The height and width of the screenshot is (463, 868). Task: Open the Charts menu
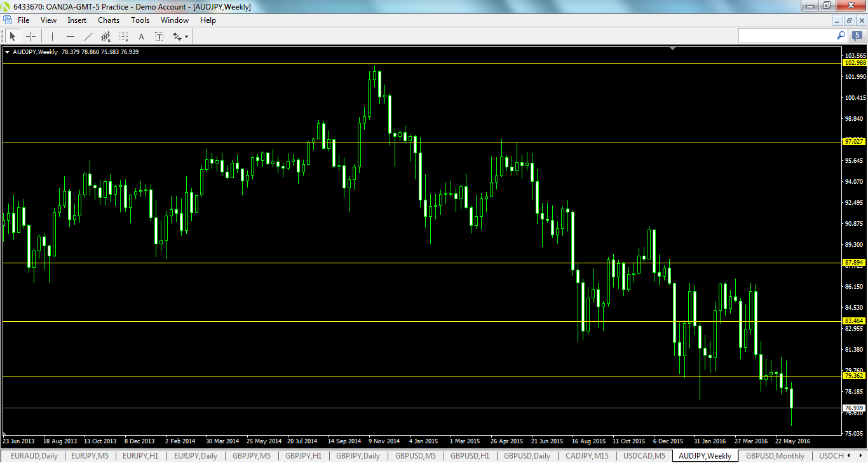(x=108, y=20)
